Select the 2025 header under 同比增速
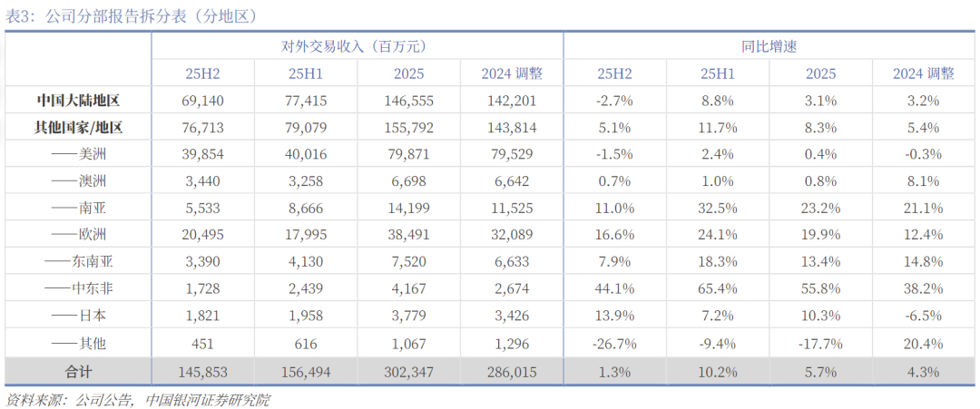Image resolution: width=980 pixels, height=409 pixels. 820,73
